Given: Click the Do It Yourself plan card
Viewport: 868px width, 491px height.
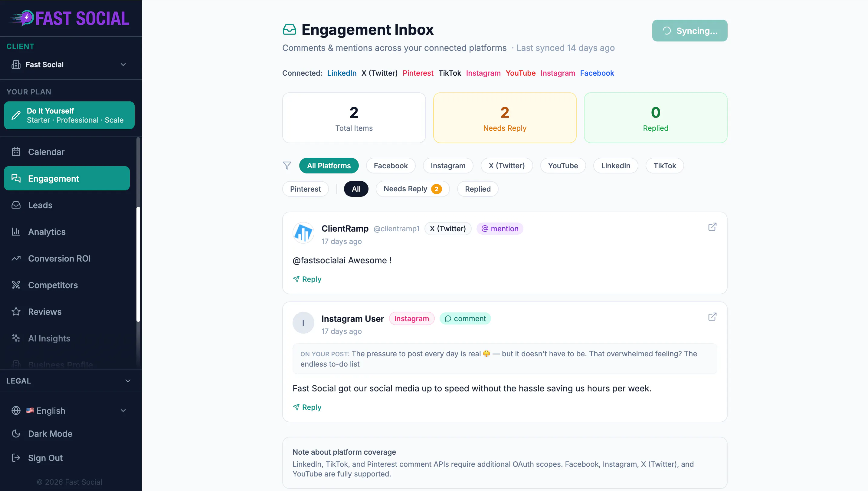Looking at the screenshot, I should click(69, 115).
